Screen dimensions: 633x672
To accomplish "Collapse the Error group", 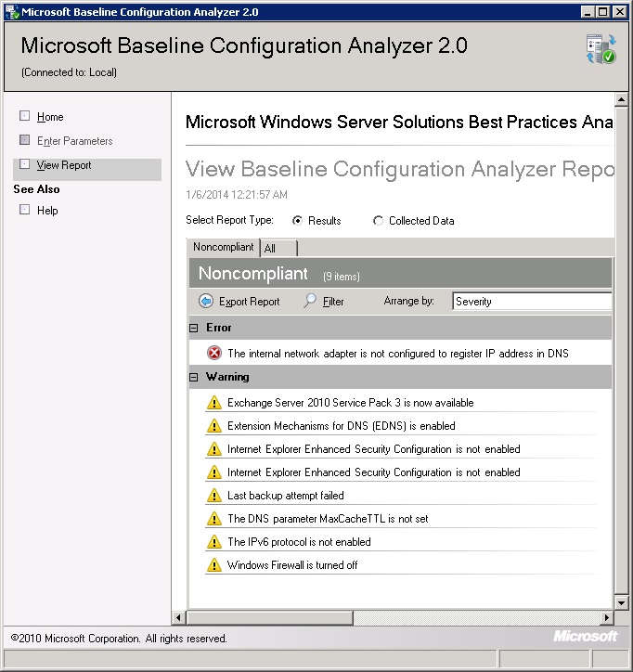I will pos(194,328).
